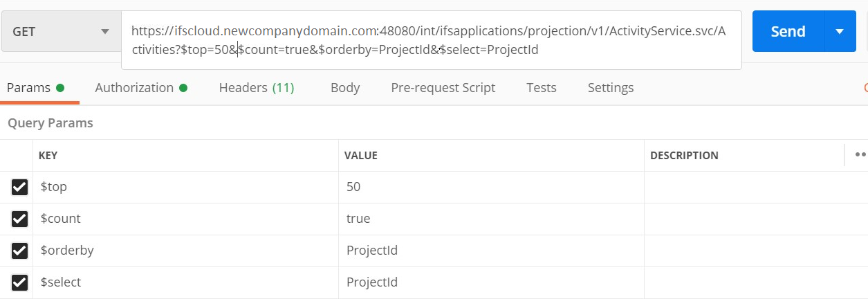The height and width of the screenshot is (299, 868).
Task: Disable the $count parameter checkbox
Action: coord(19,219)
